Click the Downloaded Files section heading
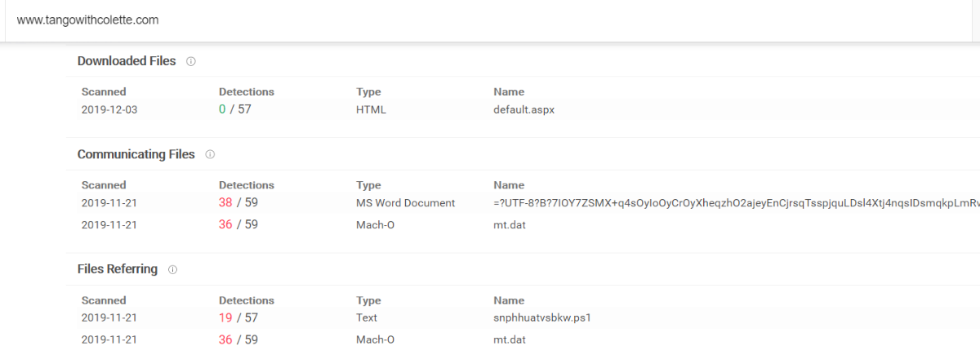The image size is (980, 359). pyautogui.click(x=127, y=61)
